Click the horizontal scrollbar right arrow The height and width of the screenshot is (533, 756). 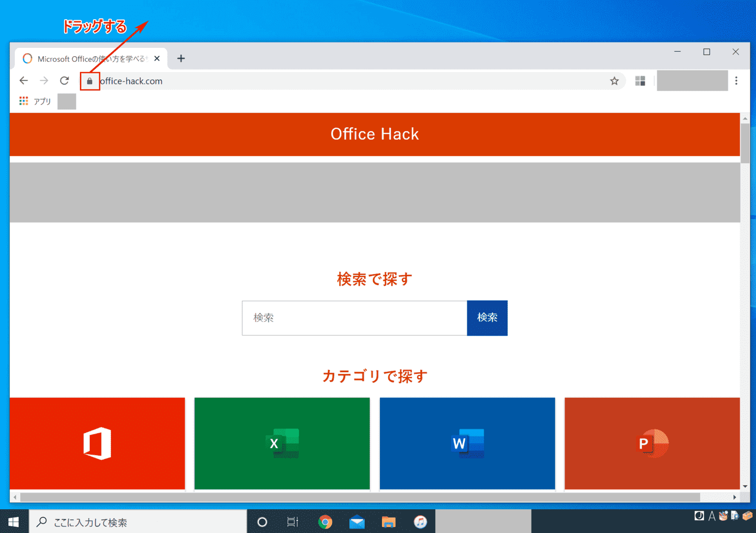click(x=735, y=497)
